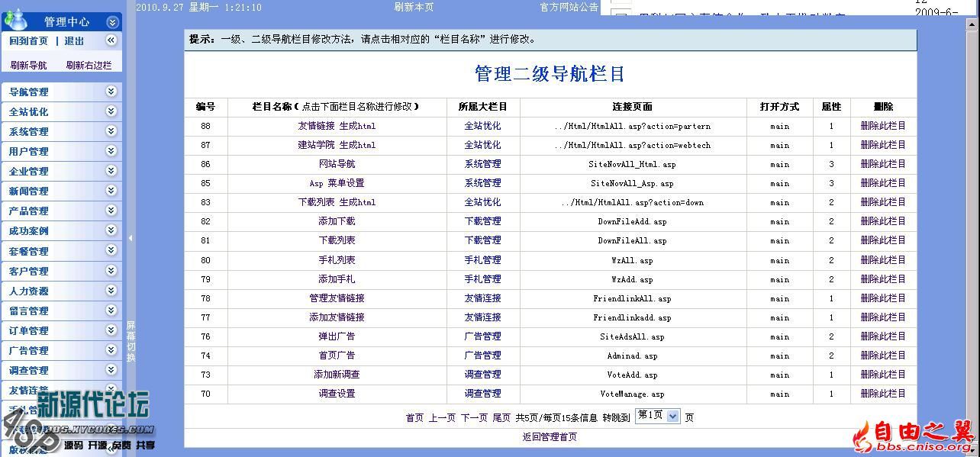Click 手札管理 category in row 80
Image resolution: width=980 pixels, height=457 pixels.
coord(483,260)
